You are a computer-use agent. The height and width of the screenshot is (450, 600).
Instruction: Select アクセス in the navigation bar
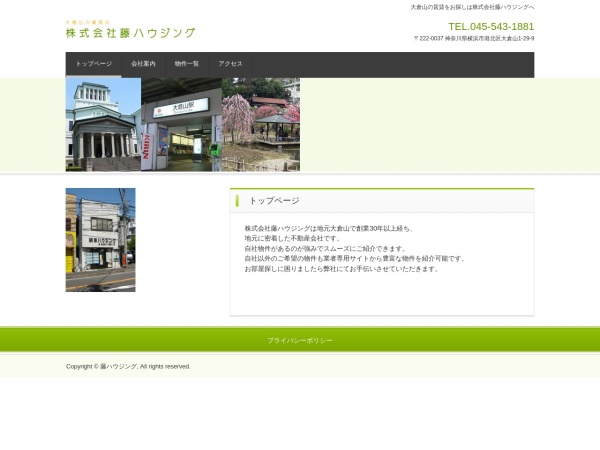coord(230,64)
